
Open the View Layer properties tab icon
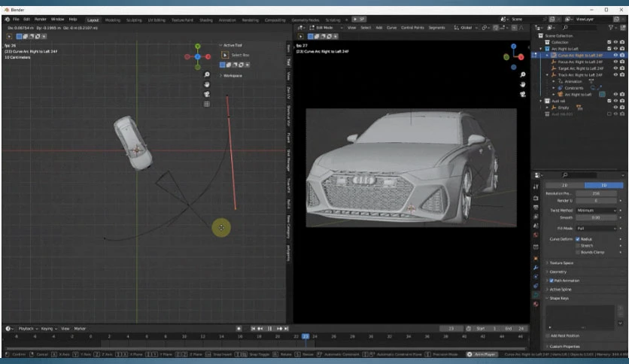click(x=536, y=217)
